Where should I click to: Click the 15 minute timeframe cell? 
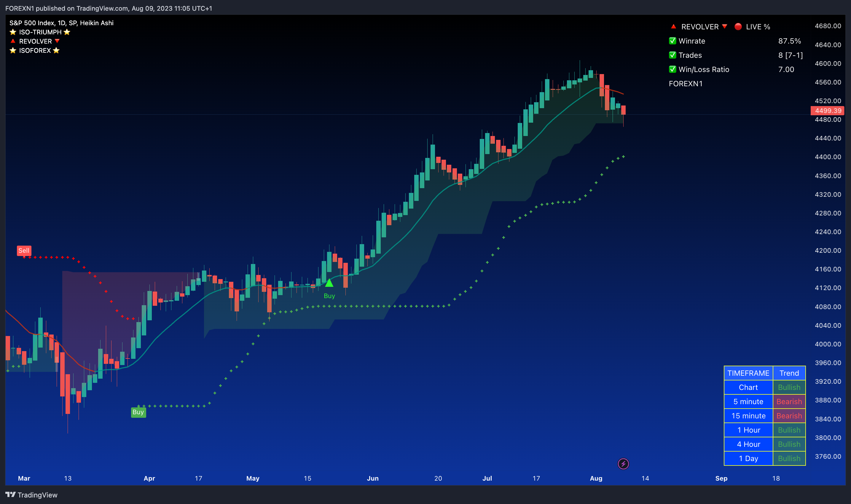click(748, 416)
